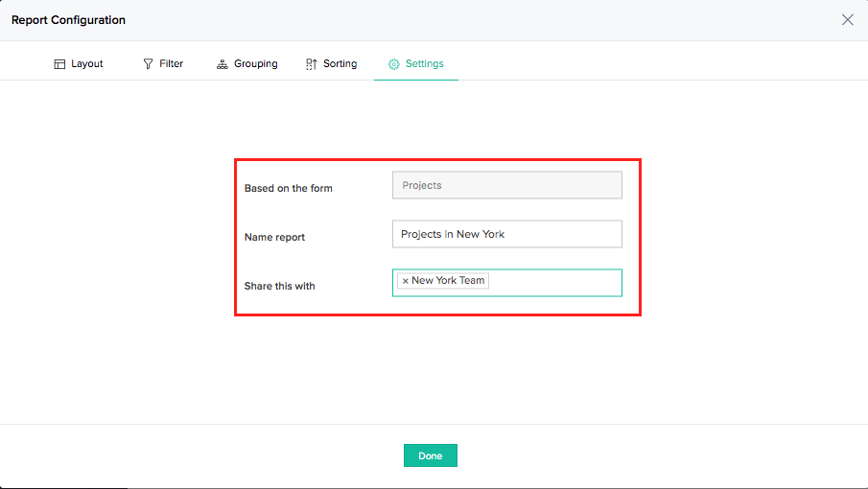This screenshot has width=868, height=489.
Task: Open the Filter tab
Action: [171, 64]
